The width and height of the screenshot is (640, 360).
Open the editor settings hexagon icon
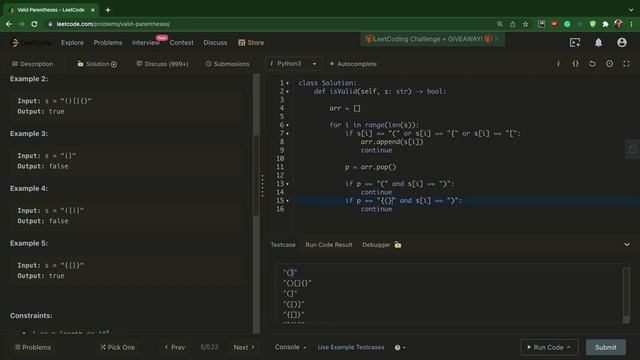click(x=609, y=64)
